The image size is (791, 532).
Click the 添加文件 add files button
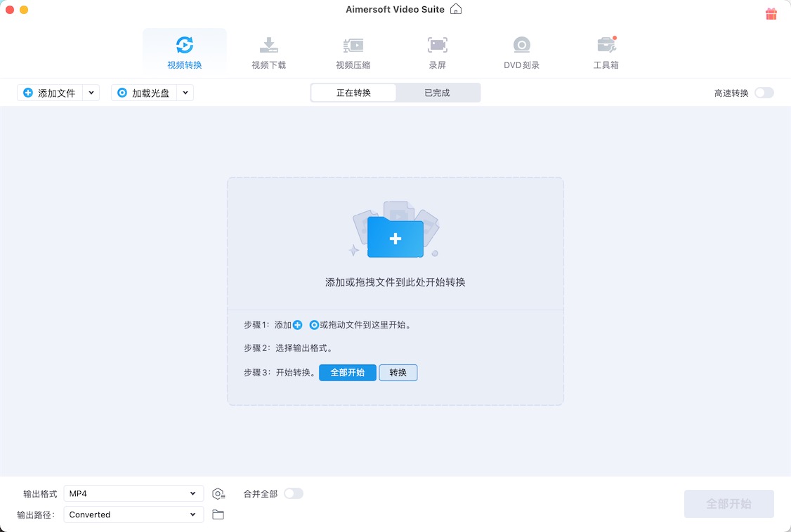[x=50, y=93]
